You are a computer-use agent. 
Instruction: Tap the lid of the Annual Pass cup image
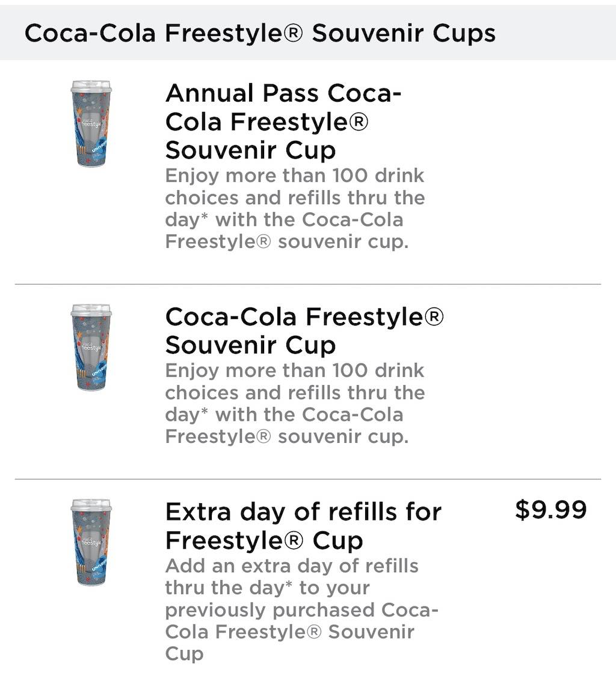pyautogui.click(x=91, y=86)
